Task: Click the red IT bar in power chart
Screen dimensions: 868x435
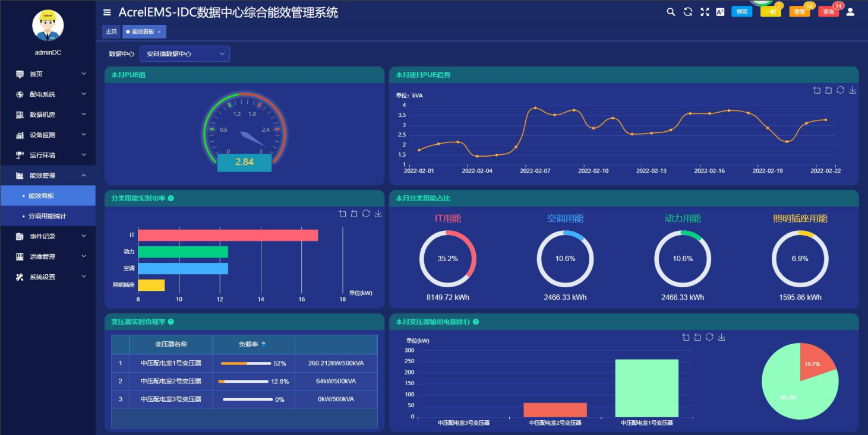Action: [x=228, y=235]
